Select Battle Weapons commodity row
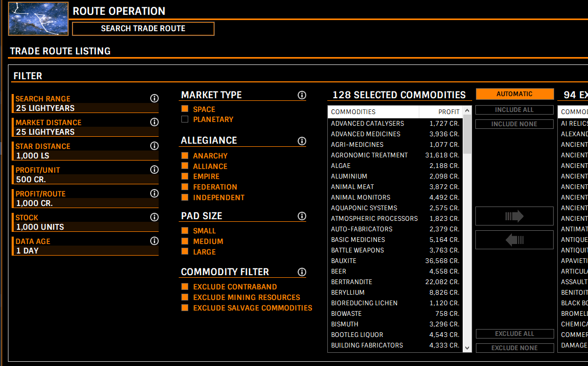Screen dimensions: 588x366 [x=395, y=250]
